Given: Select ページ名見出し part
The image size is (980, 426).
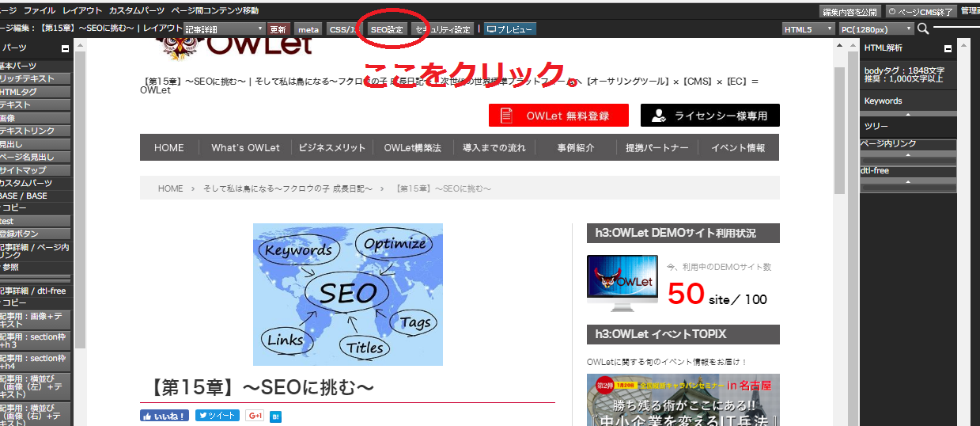Looking at the screenshot, I should (x=35, y=157).
